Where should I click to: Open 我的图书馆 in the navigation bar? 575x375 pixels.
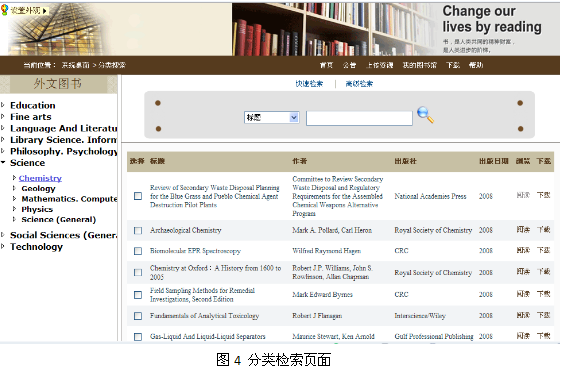(420, 65)
